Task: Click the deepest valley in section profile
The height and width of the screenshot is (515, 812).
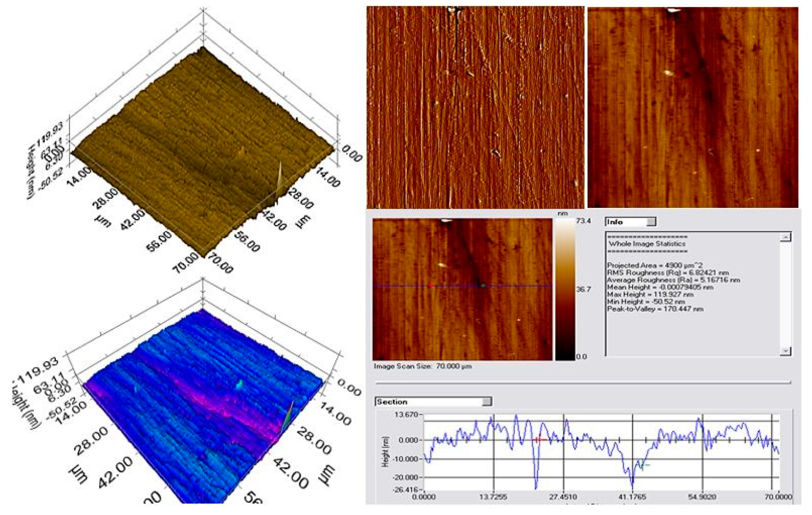Action: [633, 488]
